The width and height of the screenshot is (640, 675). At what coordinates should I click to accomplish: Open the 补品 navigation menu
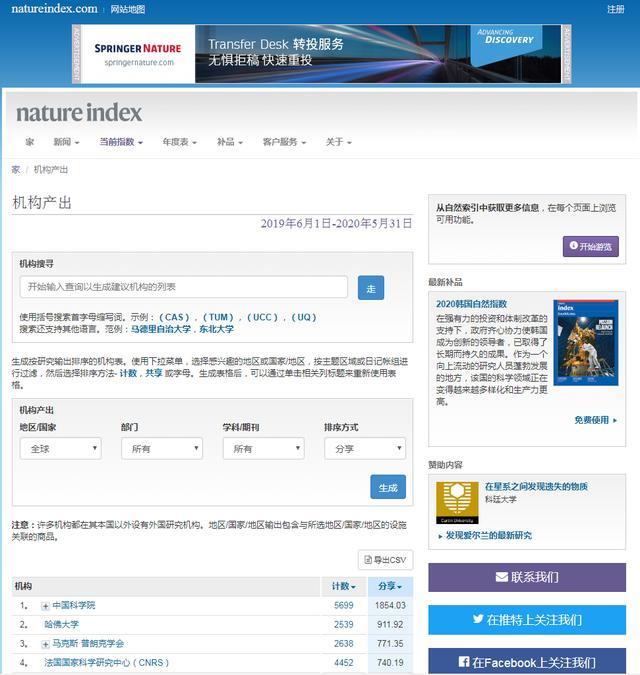pyautogui.click(x=230, y=142)
